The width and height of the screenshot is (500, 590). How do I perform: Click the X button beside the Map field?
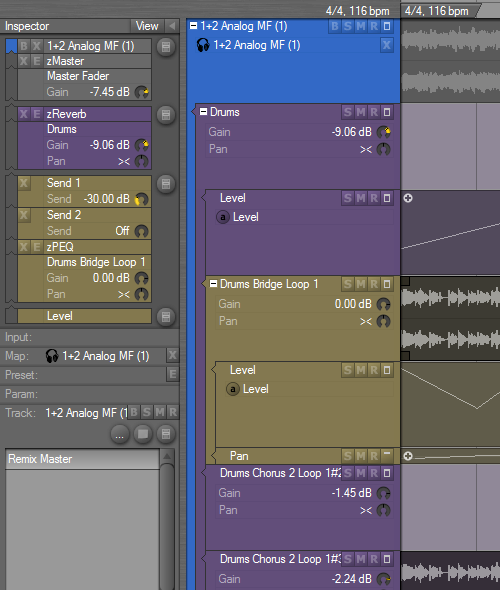[173, 355]
